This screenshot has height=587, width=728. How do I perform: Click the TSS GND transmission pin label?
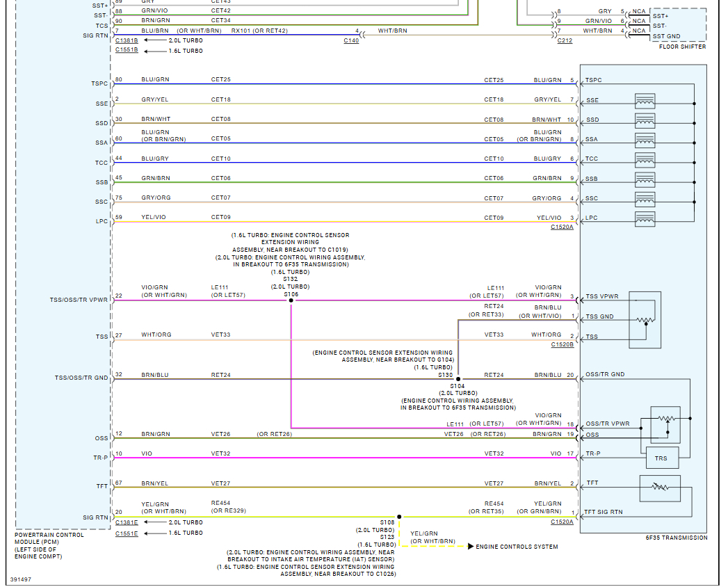coord(600,316)
